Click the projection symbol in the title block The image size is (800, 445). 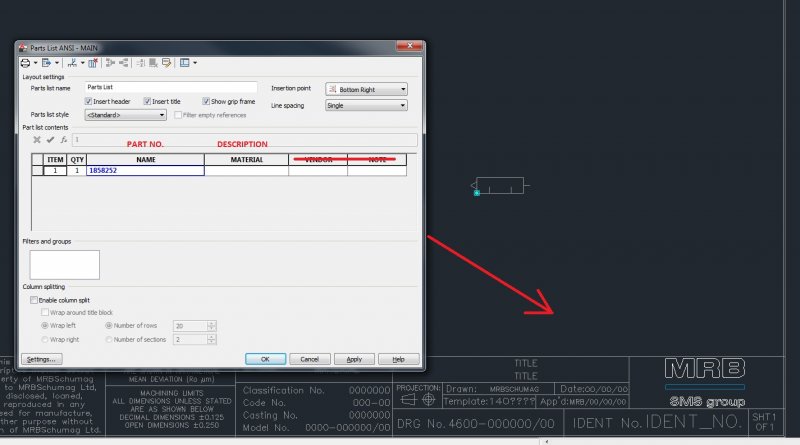417,400
